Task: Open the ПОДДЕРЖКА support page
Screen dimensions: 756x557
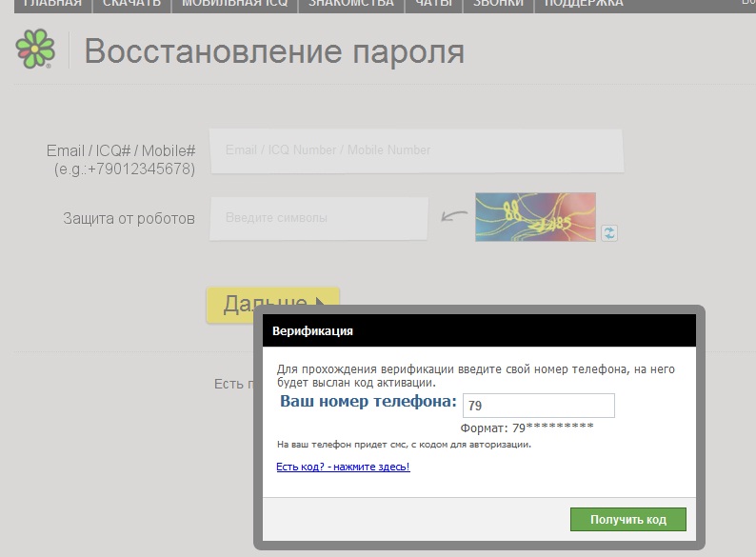Action: point(584,4)
